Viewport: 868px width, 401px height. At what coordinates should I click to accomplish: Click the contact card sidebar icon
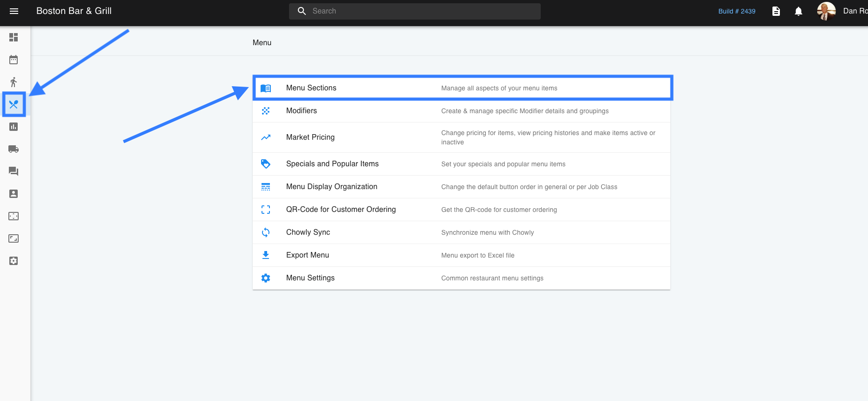14,194
